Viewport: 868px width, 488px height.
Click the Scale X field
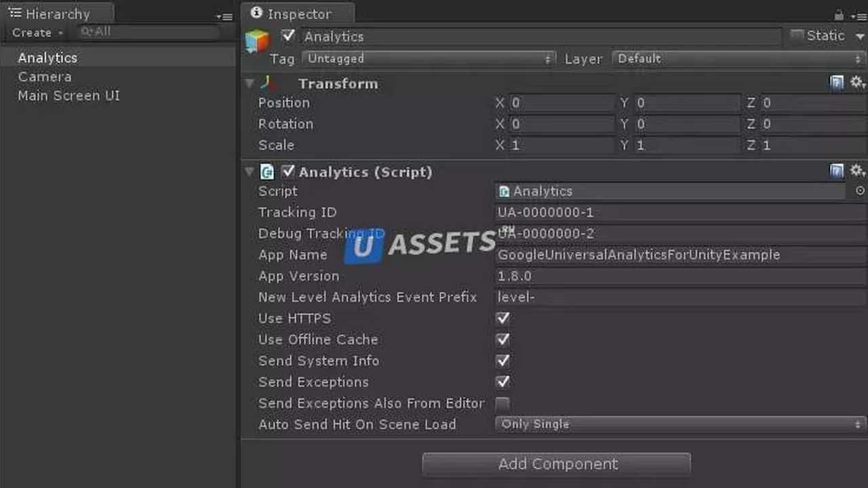click(x=561, y=145)
